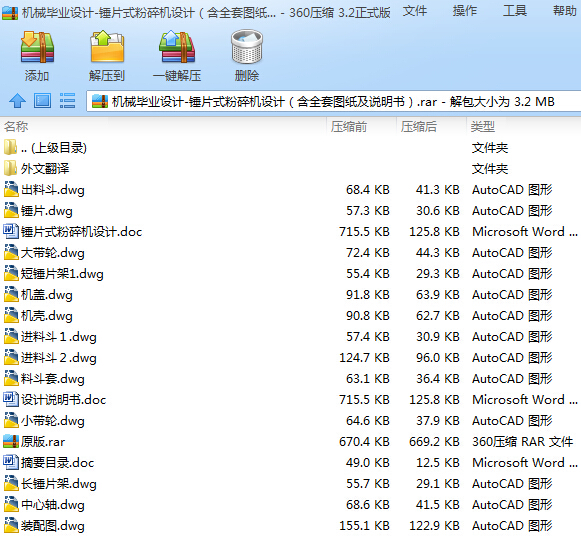Click the 155.1 KB size value
The image size is (581, 547).
pyautogui.click(x=365, y=526)
